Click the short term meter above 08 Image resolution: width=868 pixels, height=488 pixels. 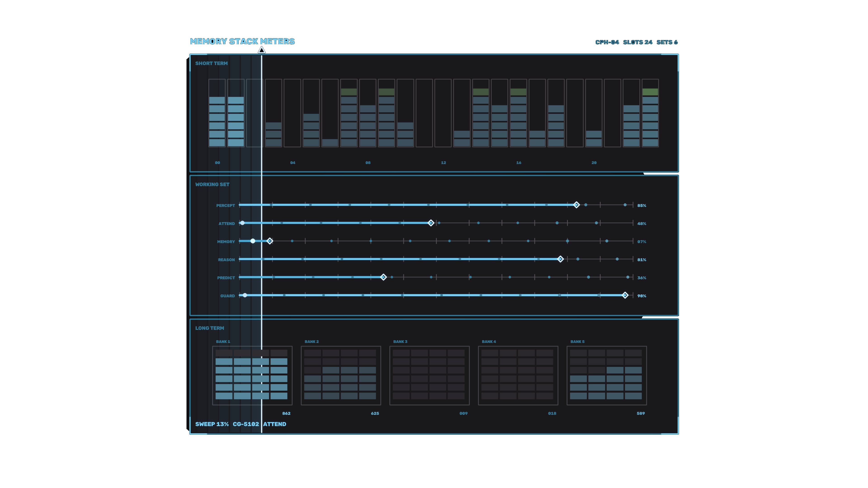[368, 113]
